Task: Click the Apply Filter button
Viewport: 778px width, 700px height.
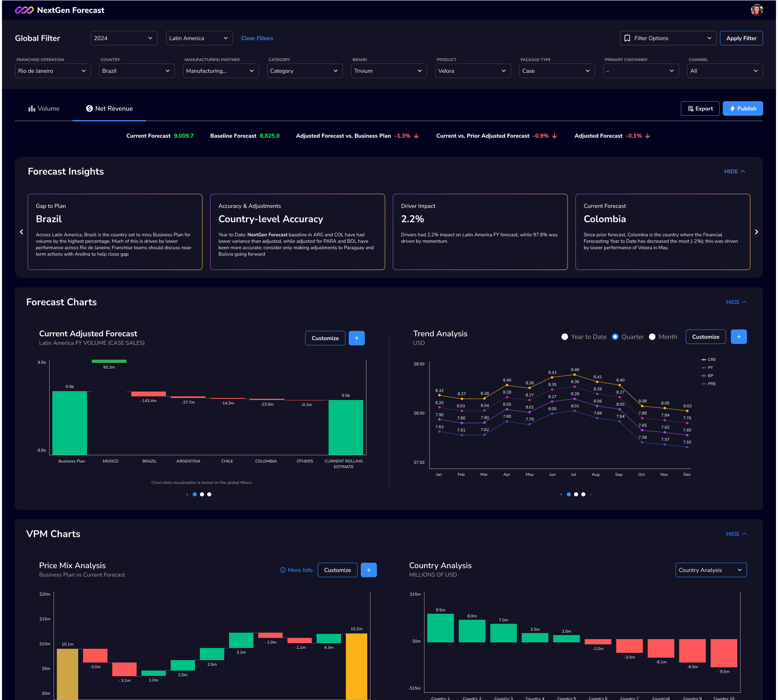Action: coord(741,38)
